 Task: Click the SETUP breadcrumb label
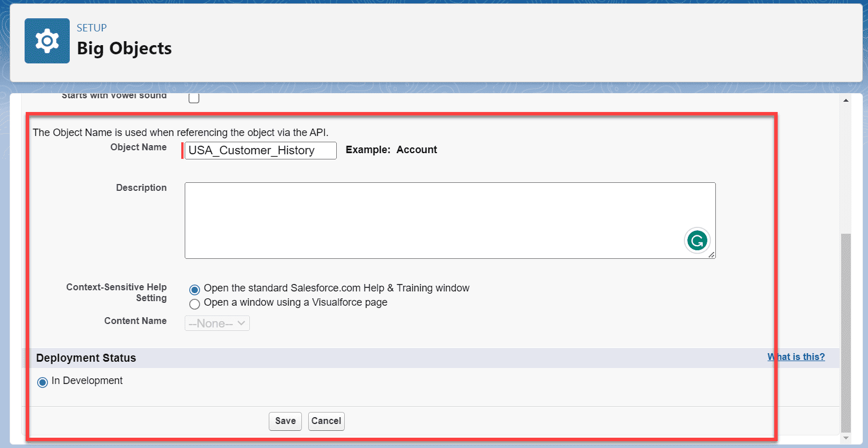click(91, 27)
